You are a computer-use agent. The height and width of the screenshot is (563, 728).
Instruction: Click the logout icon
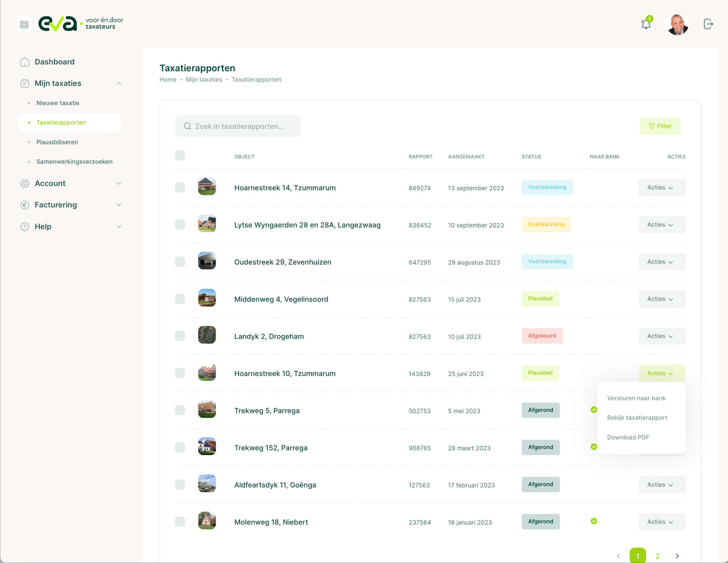pos(708,24)
